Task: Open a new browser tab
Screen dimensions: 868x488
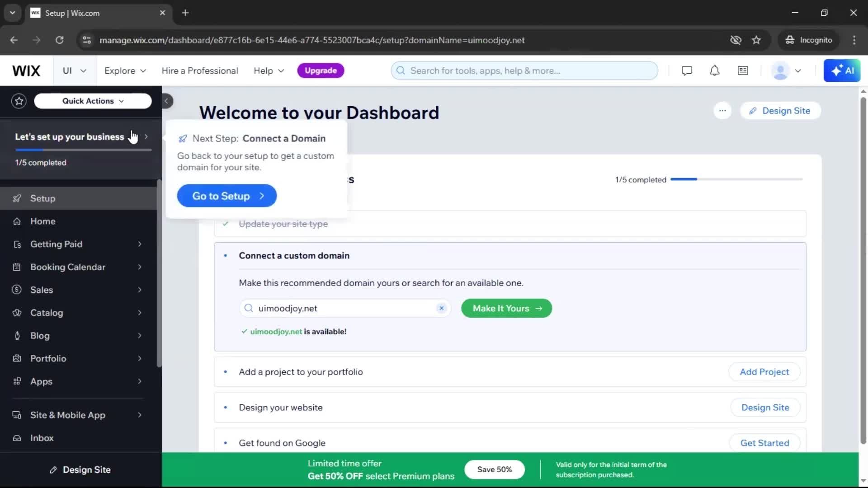Action: click(185, 13)
